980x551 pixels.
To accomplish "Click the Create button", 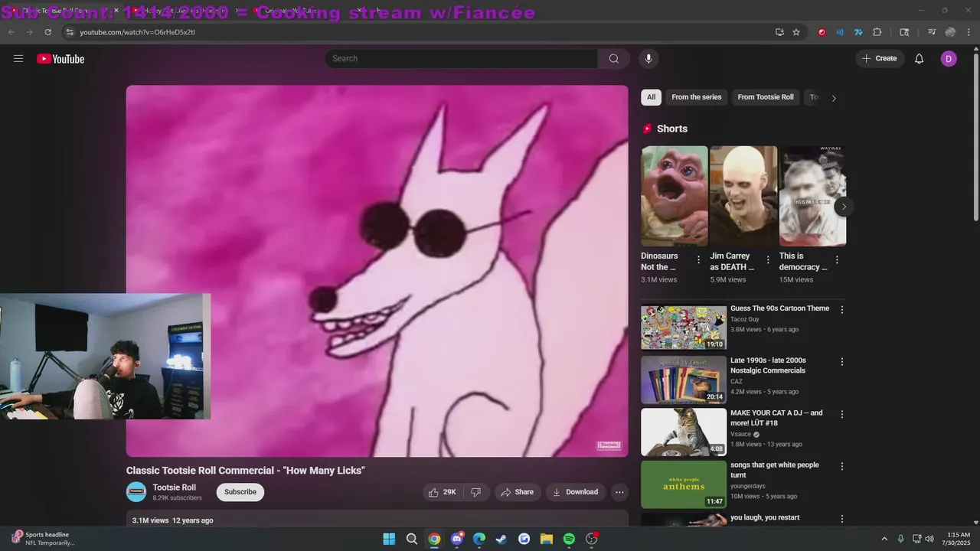I will click(x=880, y=59).
